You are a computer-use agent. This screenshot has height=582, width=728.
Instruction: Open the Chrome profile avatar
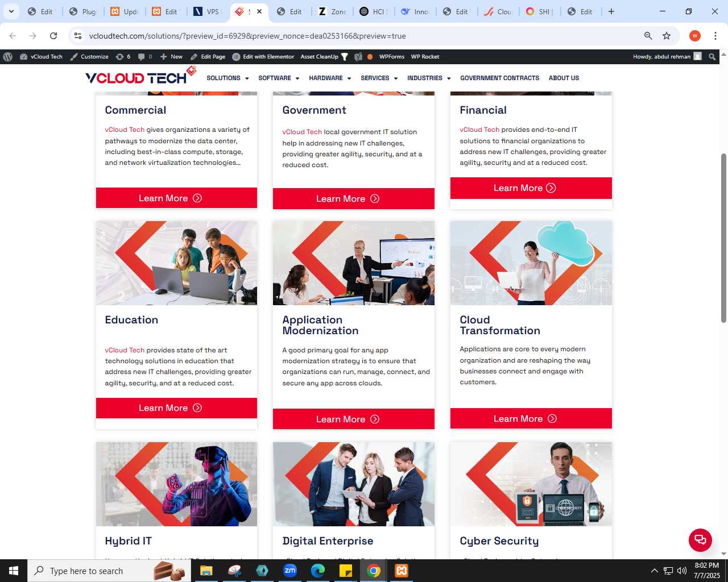click(x=694, y=36)
